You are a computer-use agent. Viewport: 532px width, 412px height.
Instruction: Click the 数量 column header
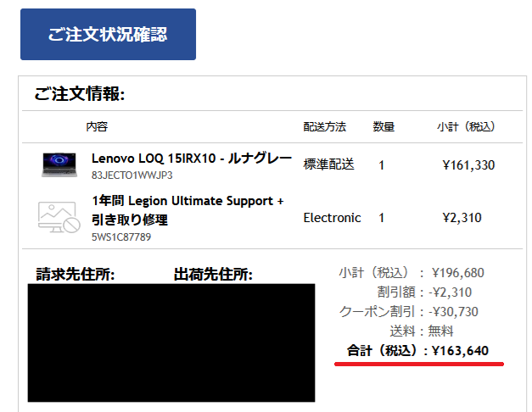pos(384,127)
